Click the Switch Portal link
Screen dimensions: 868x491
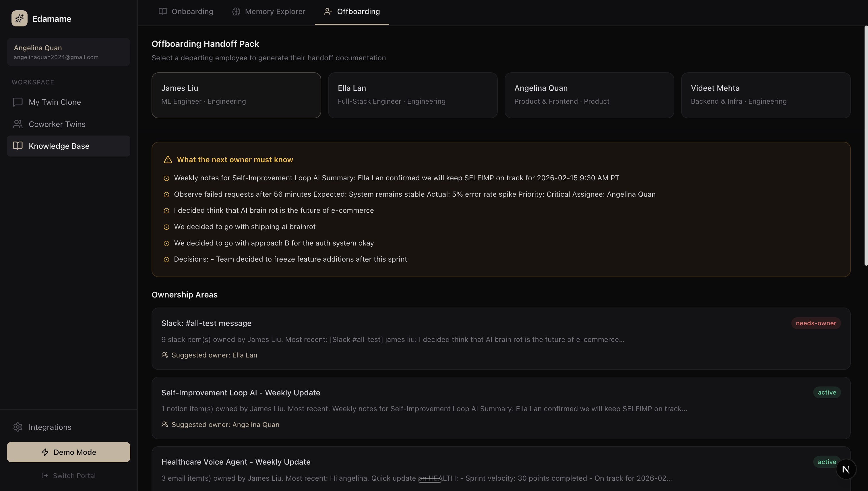[x=68, y=475]
